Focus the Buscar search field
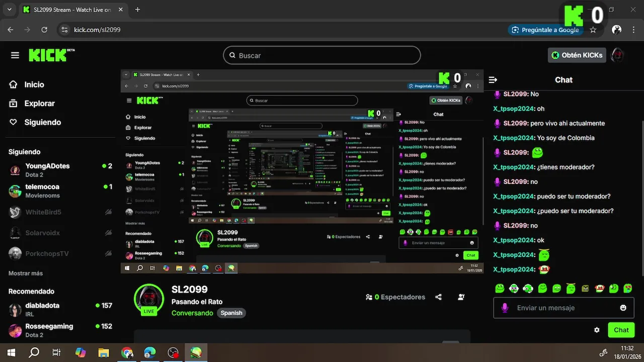The width and height of the screenshot is (644, 362). coord(322,55)
